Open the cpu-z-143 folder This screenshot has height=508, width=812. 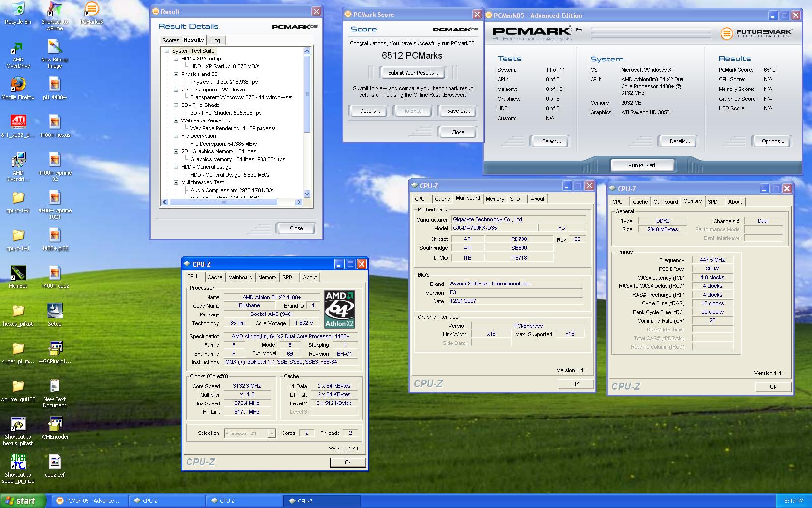tap(18, 202)
